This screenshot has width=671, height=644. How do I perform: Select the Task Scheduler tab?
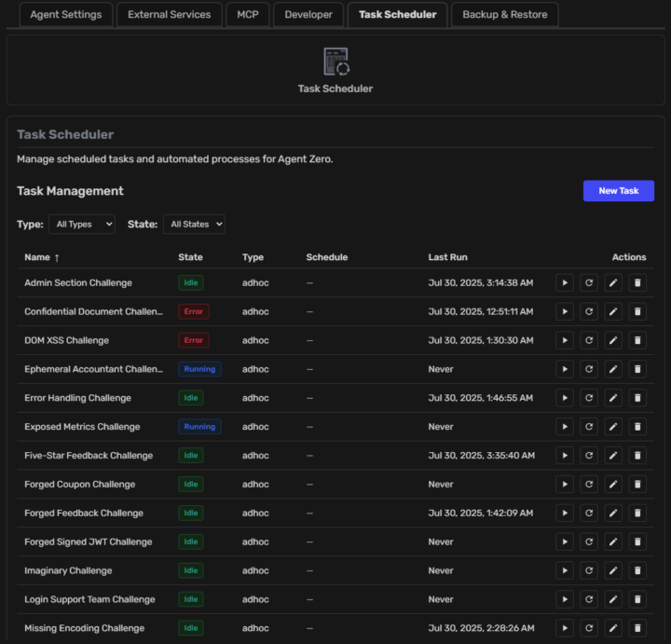coord(398,15)
